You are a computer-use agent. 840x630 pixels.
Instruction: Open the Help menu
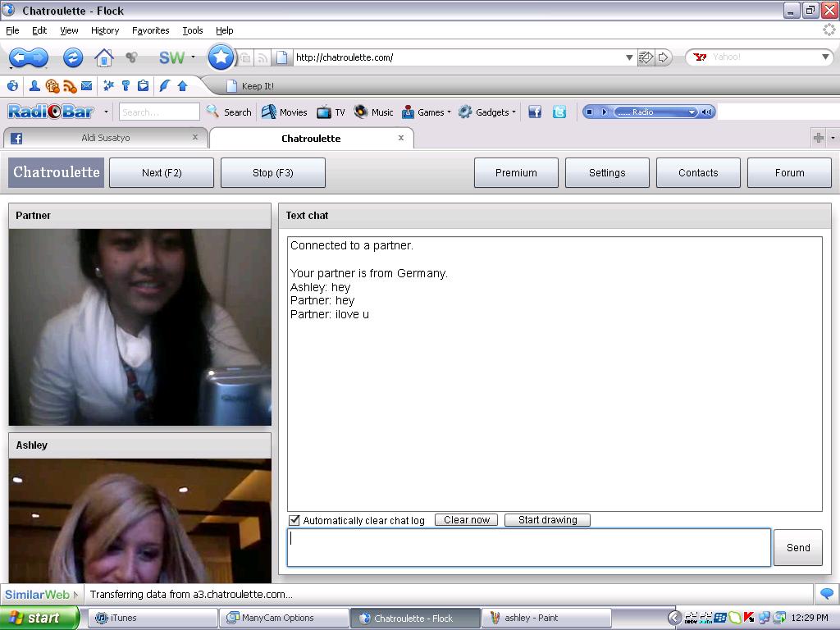[x=225, y=30]
